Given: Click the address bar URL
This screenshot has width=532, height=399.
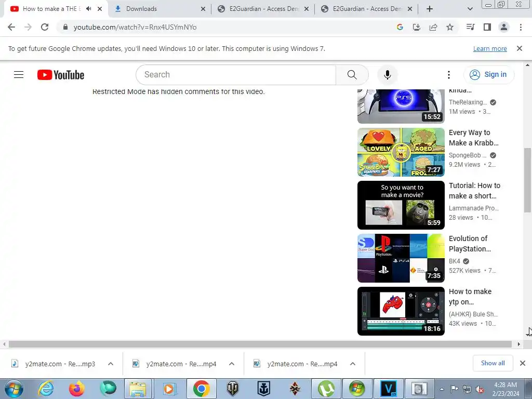Looking at the screenshot, I should 135,27.
